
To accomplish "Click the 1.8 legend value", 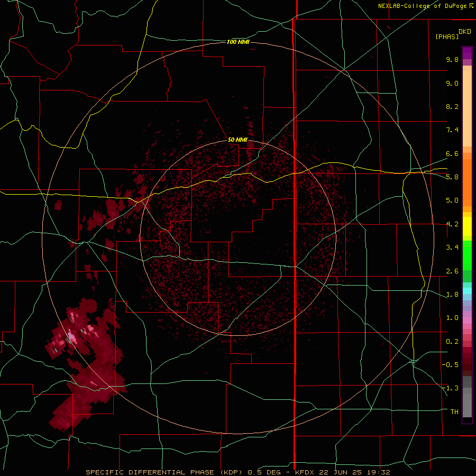I will [x=452, y=295].
